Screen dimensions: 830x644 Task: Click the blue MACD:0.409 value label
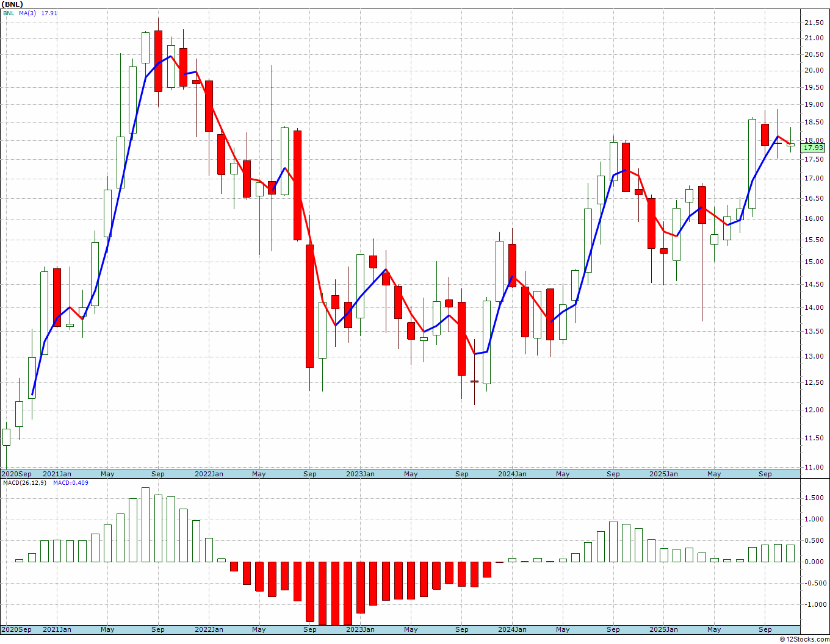click(70, 483)
